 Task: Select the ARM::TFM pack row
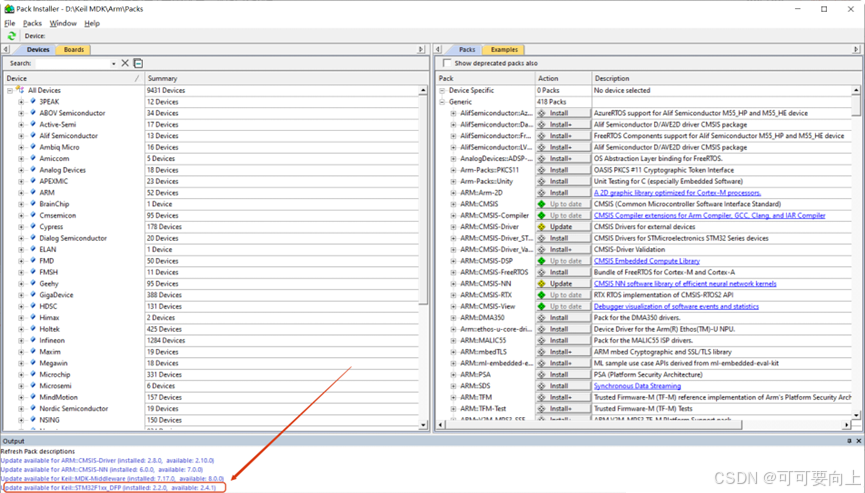[x=476, y=397]
